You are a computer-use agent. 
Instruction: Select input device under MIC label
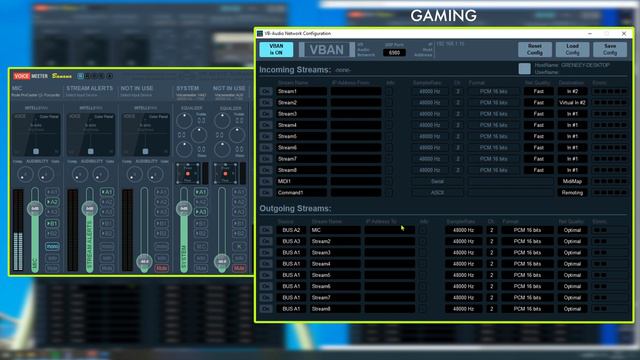coord(36,95)
